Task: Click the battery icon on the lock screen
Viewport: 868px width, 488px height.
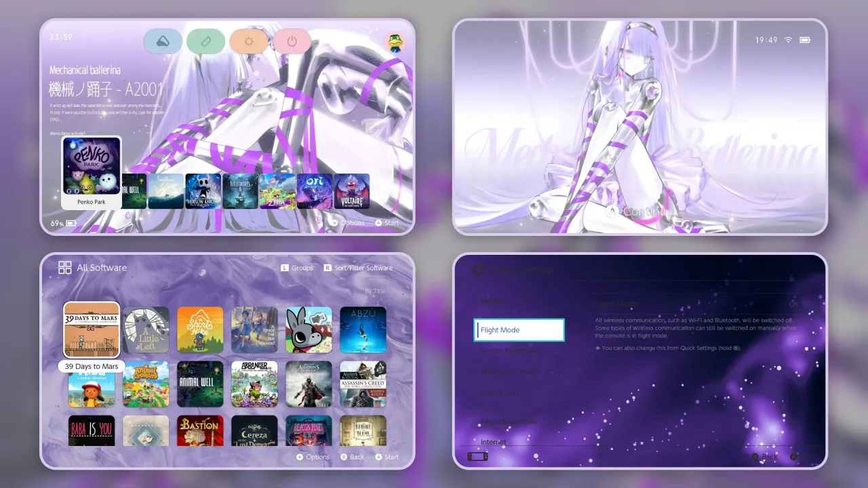Action: [805, 40]
